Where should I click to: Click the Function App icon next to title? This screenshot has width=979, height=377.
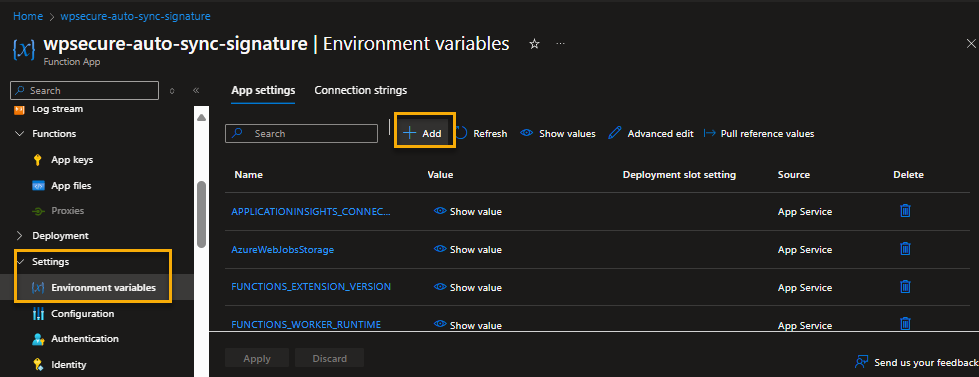[24, 49]
